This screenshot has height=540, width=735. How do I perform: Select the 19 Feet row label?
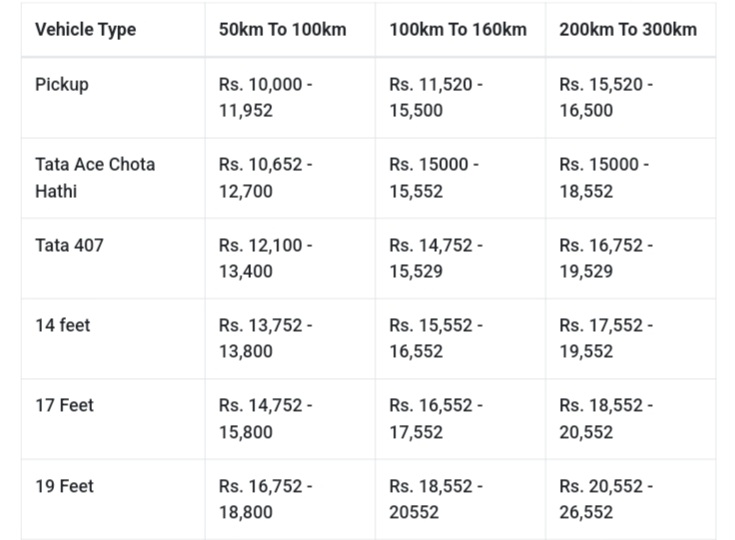point(64,486)
